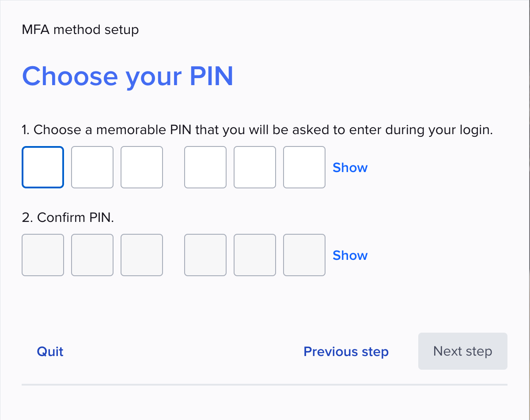The width and height of the screenshot is (530, 420).
Task: Click the "Choose your PIN" heading
Action: coord(128,76)
